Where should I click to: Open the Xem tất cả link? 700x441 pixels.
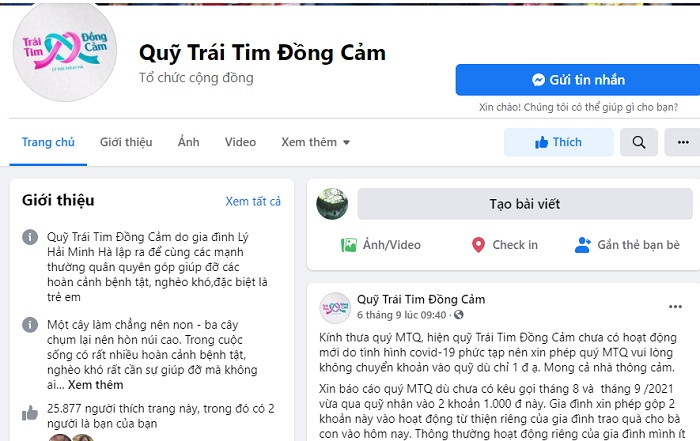[x=253, y=201]
